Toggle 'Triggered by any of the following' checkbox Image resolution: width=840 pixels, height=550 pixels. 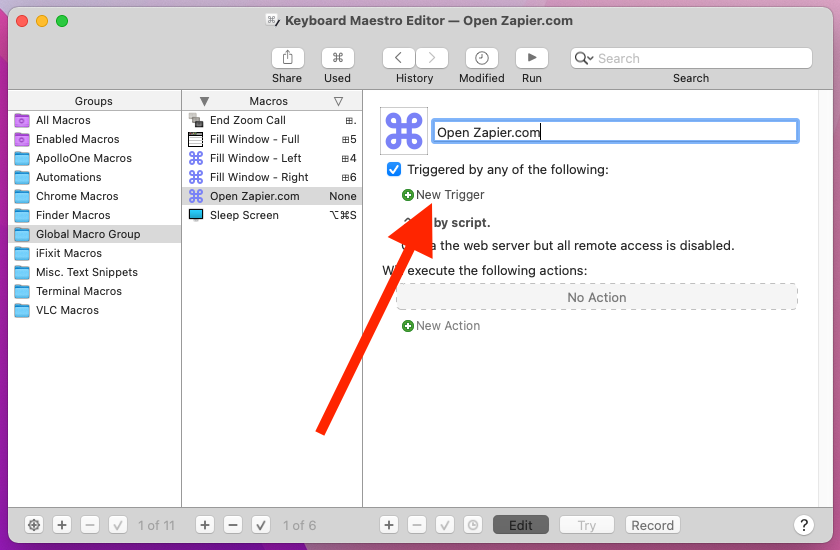pos(394,170)
